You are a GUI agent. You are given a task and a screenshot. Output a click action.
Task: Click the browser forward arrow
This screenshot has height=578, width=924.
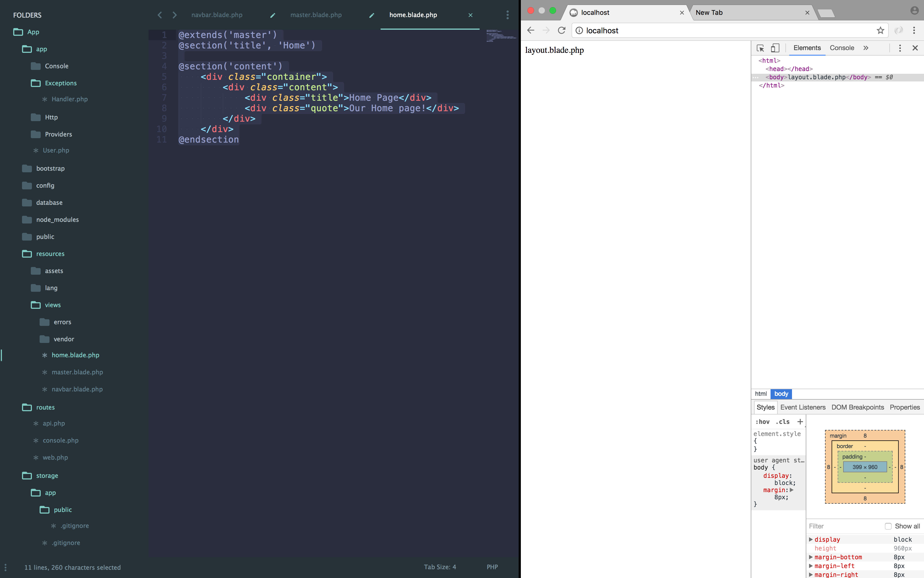click(x=546, y=30)
